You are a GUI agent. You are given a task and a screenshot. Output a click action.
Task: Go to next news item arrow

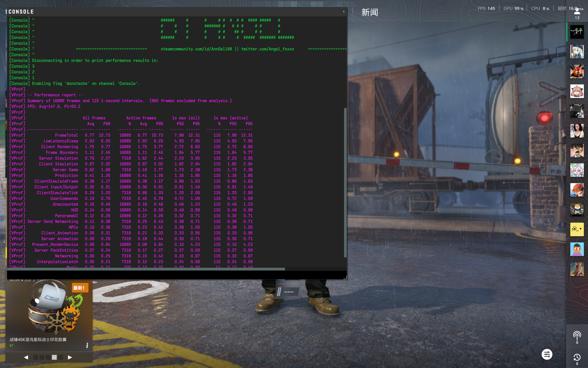[x=70, y=357]
